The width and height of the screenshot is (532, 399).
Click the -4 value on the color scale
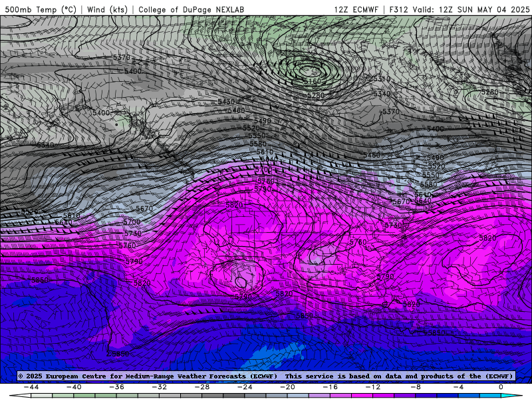(458, 387)
